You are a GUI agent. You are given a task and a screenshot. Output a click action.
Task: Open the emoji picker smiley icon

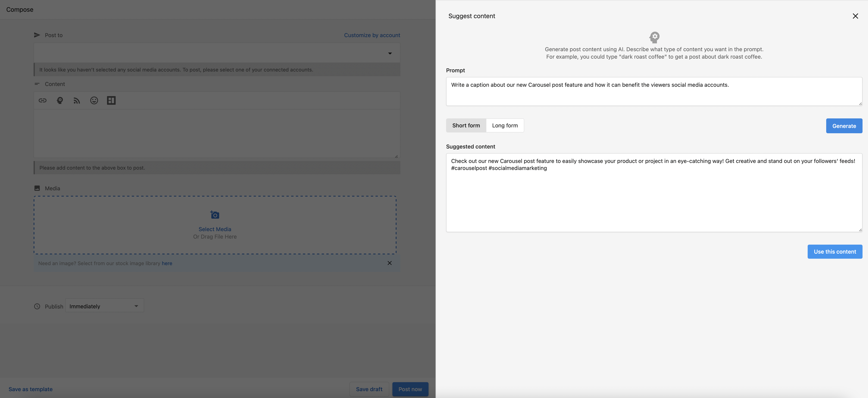[x=94, y=100]
